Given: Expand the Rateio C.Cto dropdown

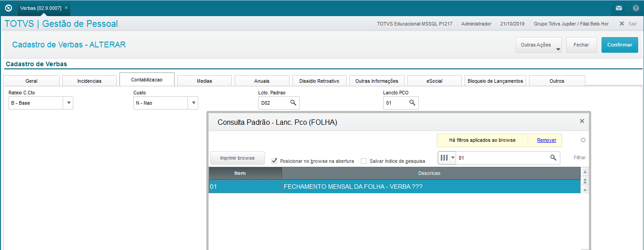Looking at the screenshot, I should tap(68, 103).
